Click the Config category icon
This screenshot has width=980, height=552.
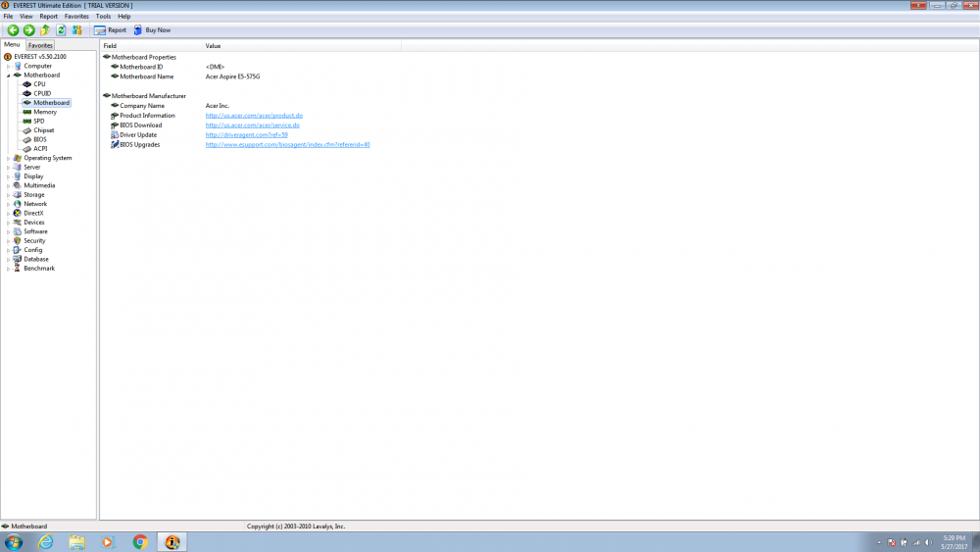pyautogui.click(x=18, y=250)
